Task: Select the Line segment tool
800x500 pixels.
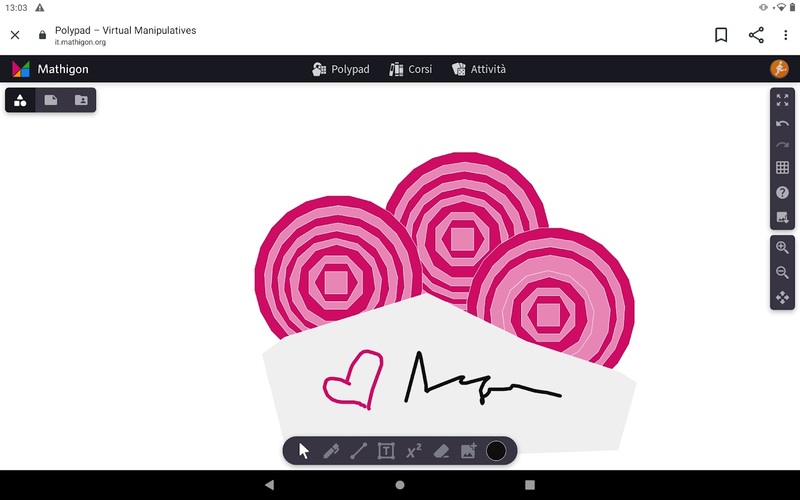Action: pos(358,451)
